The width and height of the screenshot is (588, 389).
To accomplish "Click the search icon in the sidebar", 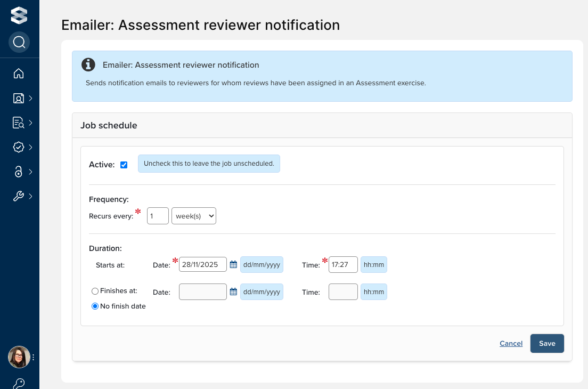I will [x=19, y=42].
